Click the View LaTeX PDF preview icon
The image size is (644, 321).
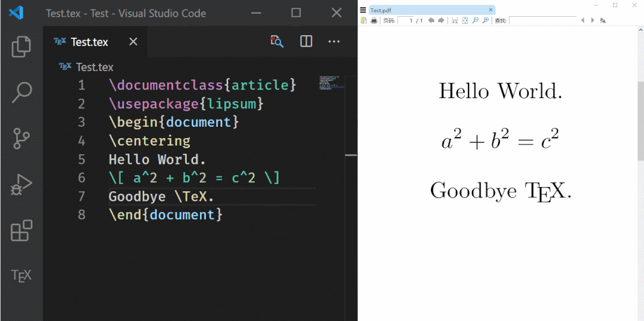(277, 42)
